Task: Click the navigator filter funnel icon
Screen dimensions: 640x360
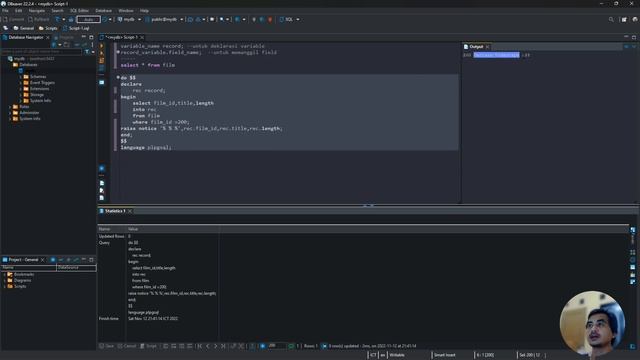Action: (87, 52)
